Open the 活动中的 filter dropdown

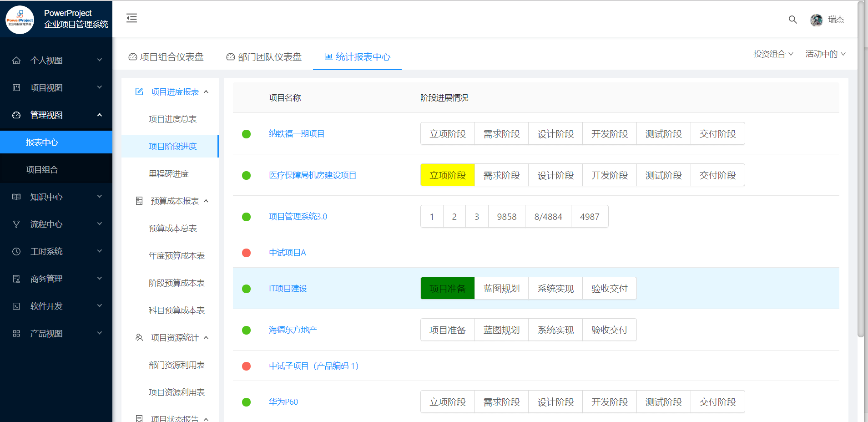[825, 54]
